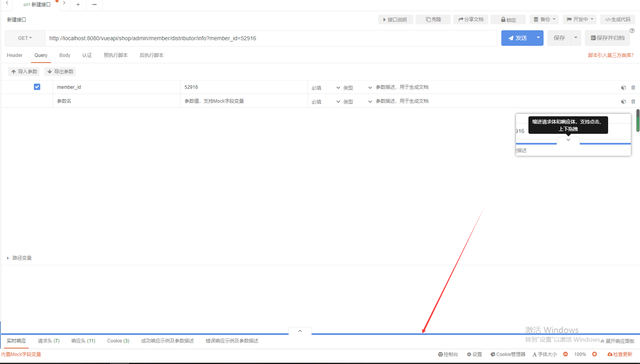Click the object icon in member_id row
The image size is (640, 364).
[x=623, y=88]
